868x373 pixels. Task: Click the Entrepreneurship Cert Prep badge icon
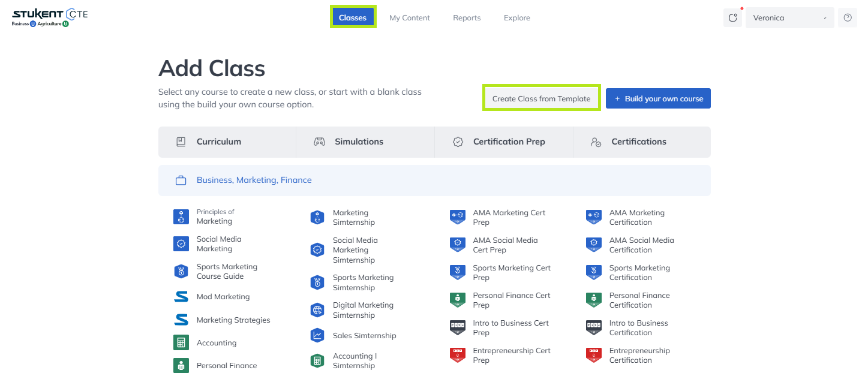(x=458, y=355)
